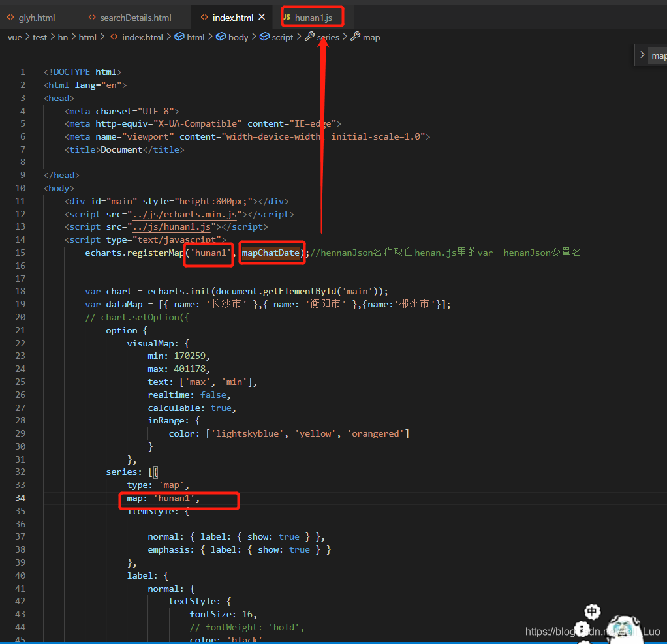Click the type: 'map' line
667x644 pixels.
point(158,485)
